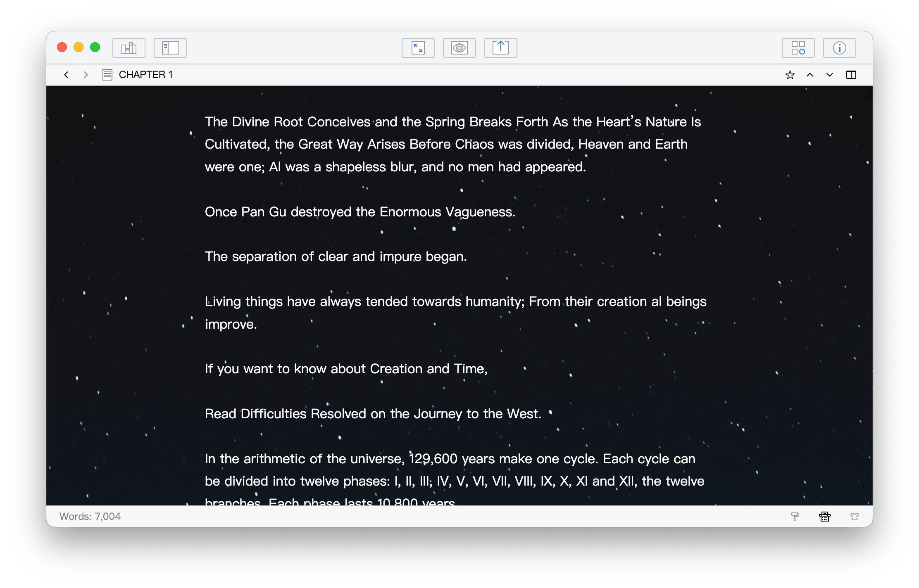Click the share/export icon

pos(501,48)
